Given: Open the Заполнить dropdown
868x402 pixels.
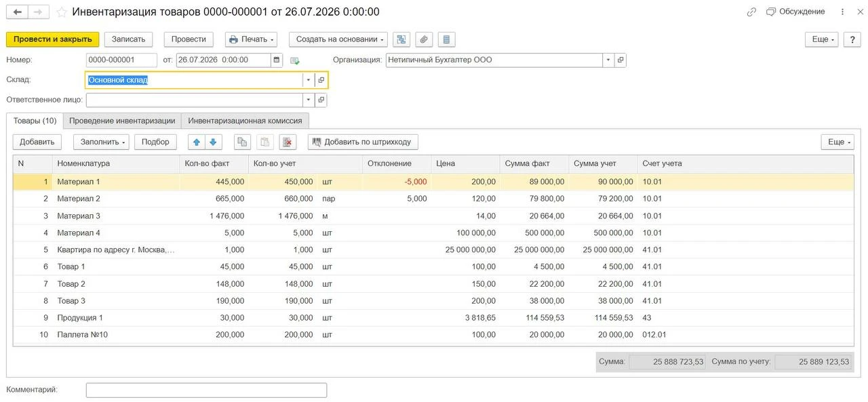Looking at the screenshot, I should 101,142.
